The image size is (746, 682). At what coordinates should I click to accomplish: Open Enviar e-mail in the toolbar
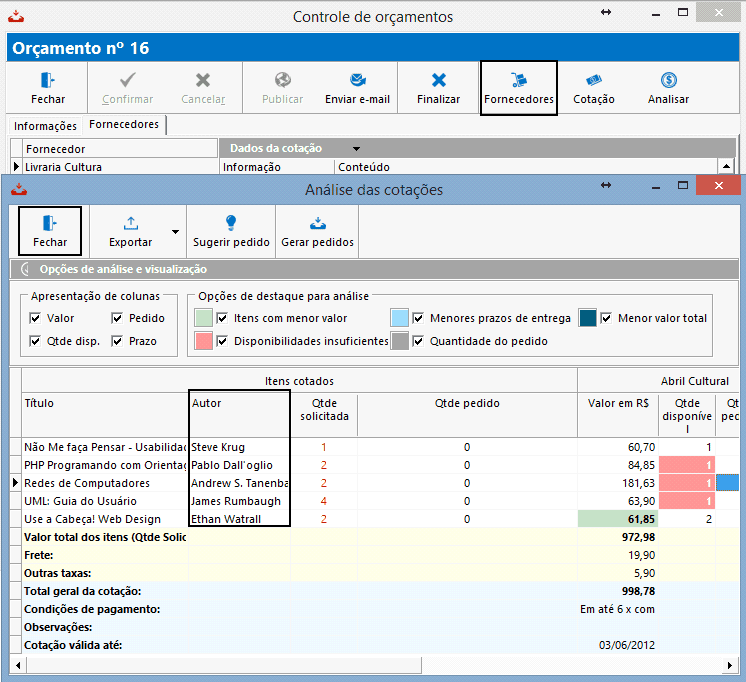[x=357, y=88]
